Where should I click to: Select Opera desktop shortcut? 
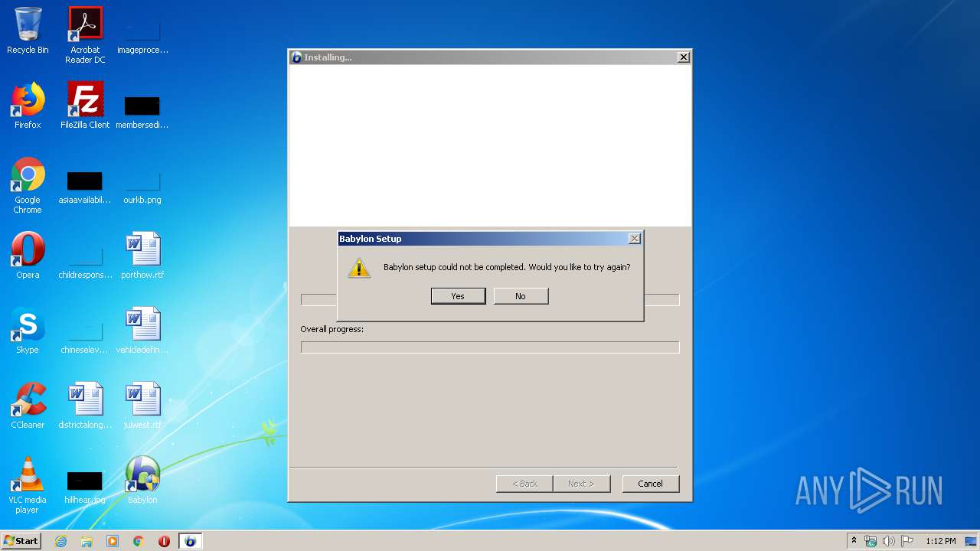coord(28,256)
